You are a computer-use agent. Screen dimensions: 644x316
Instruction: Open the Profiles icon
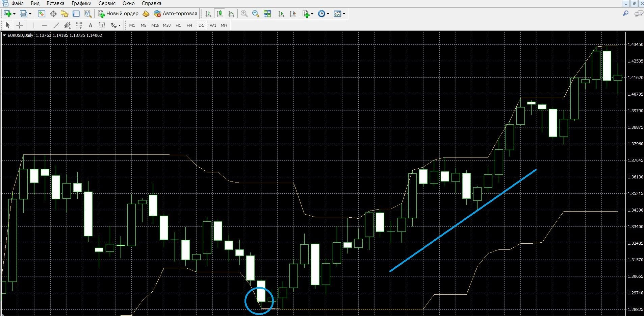pyautogui.click(x=23, y=14)
